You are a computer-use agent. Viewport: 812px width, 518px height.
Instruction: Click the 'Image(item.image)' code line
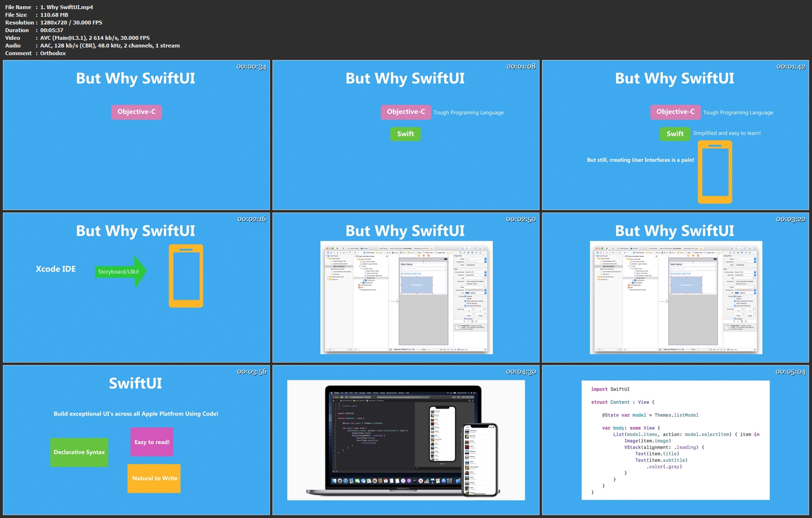click(x=647, y=441)
